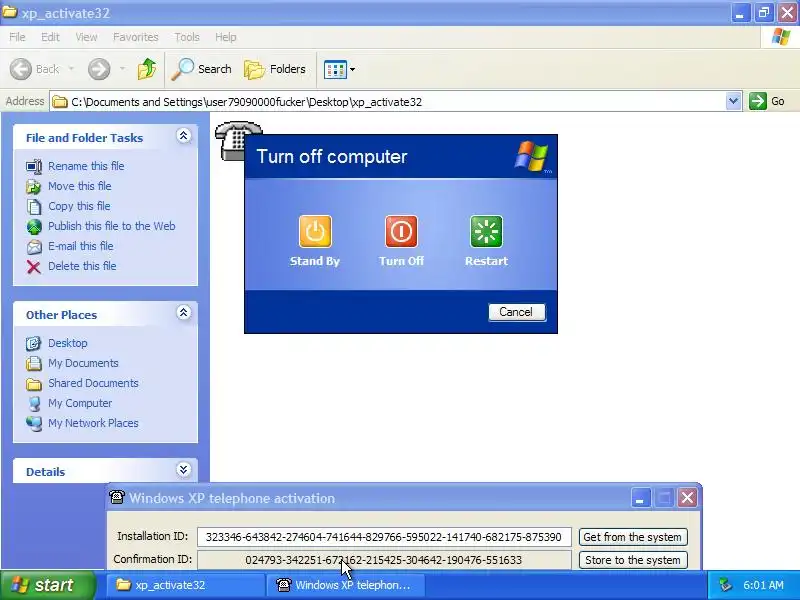800x600 pixels.
Task: Click the folder icon in Address bar
Action: [x=60, y=102]
